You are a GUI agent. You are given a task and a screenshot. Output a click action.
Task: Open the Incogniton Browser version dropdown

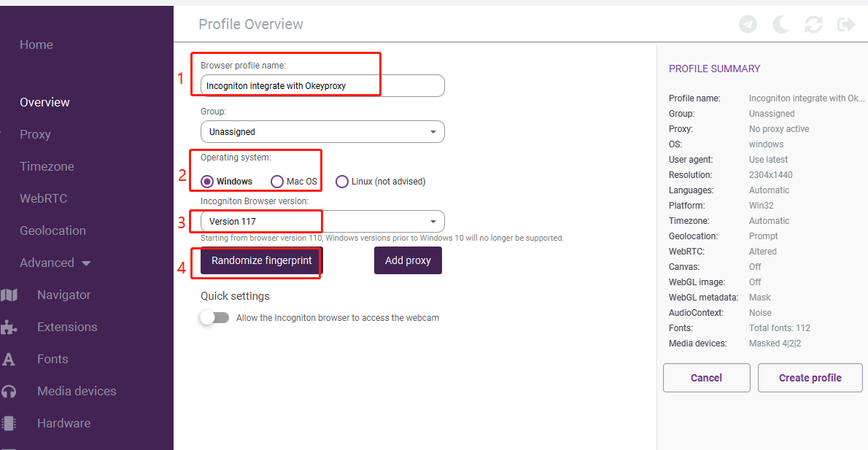click(x=322, y=222)
